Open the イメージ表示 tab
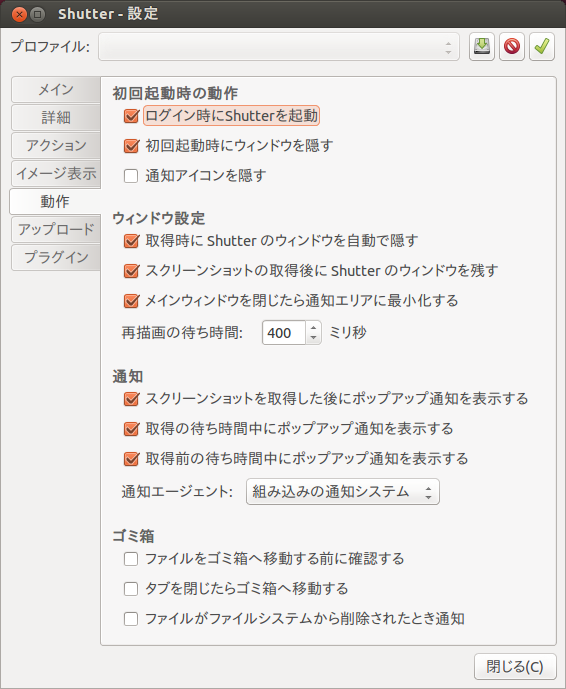This screenshot has height=689, width=566. (56, 173)
